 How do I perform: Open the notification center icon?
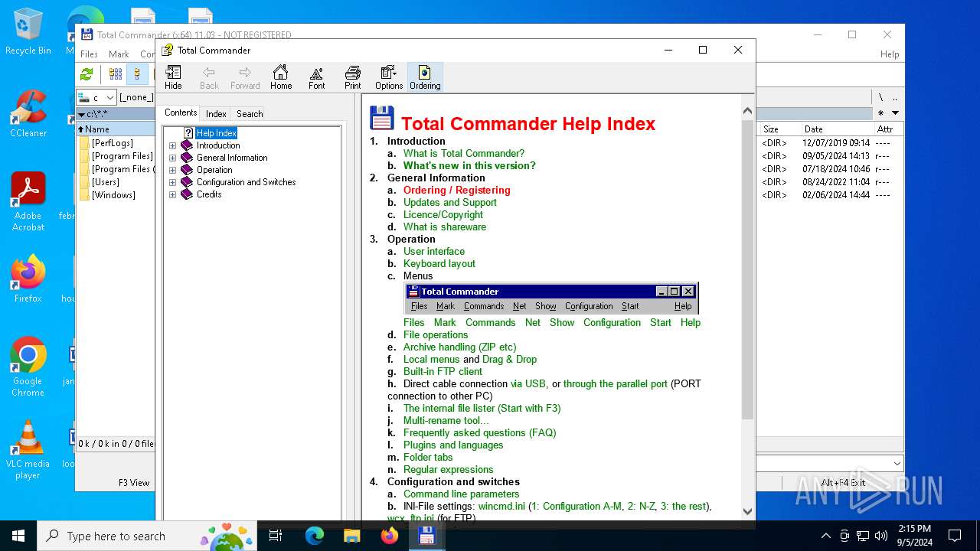point(955,536)
